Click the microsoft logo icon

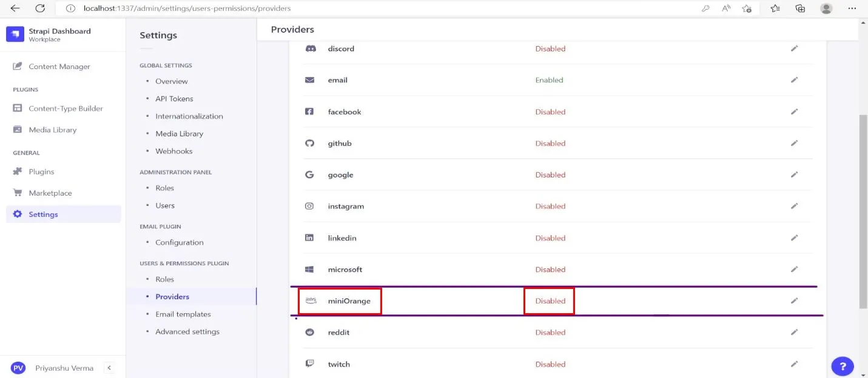point(309,269)
